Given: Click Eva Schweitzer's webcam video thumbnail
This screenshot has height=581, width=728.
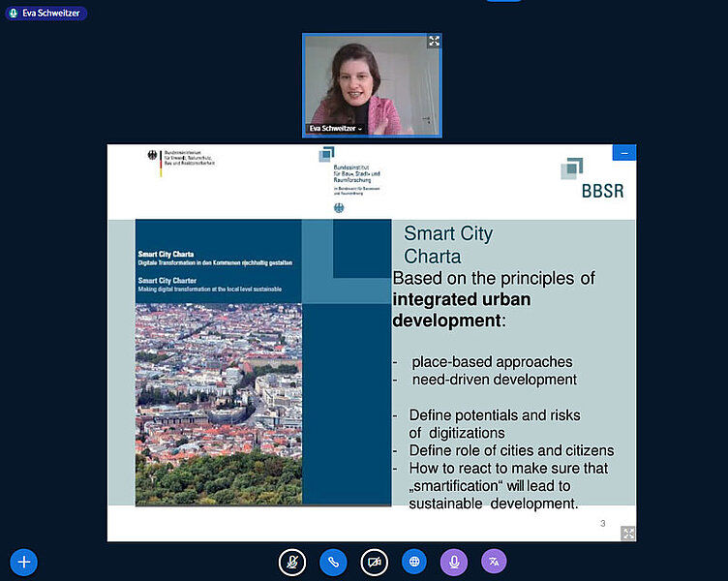Looking at the screenshot, I should (x=372, y=85).
